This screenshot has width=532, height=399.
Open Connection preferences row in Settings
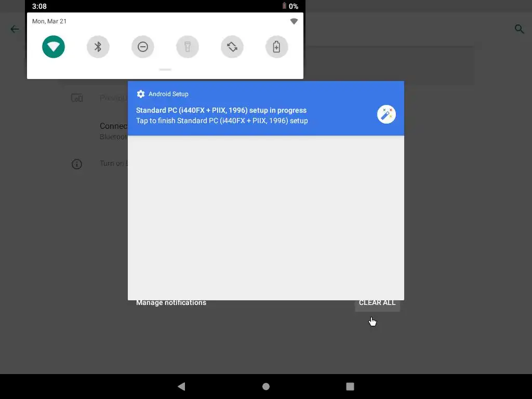pos(113,131)
